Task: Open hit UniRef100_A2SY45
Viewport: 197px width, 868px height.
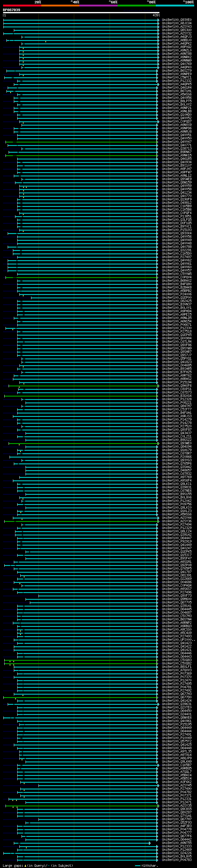Action: click(x=177, y=785)
